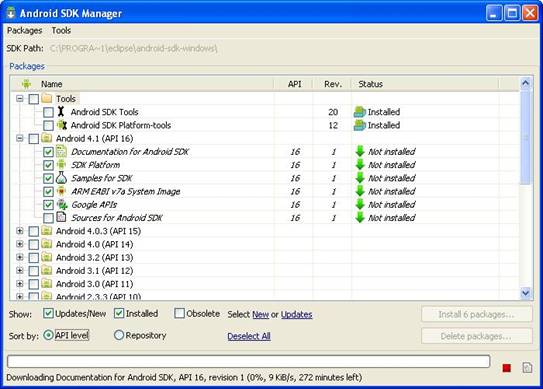The height and width of the screenshot is (389, 543).
Task: Uncheck Documentation for Android SDK checkbox
Action: (48, 152)
